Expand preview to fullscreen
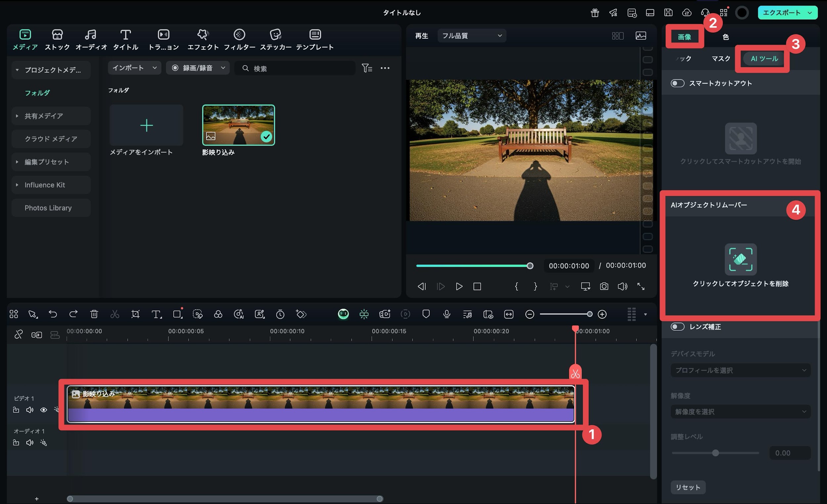The height and width of the screenshot is (504, 827). click(x=641, y=286)
